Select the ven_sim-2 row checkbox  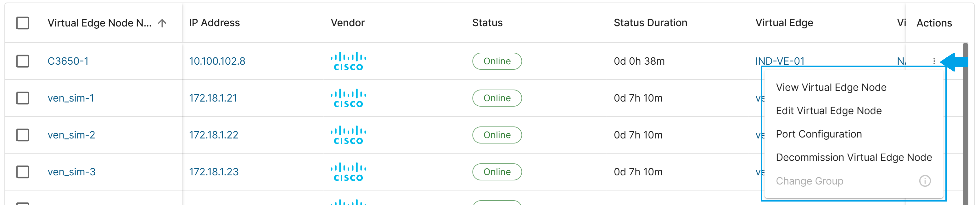click(x=23, y=135)
